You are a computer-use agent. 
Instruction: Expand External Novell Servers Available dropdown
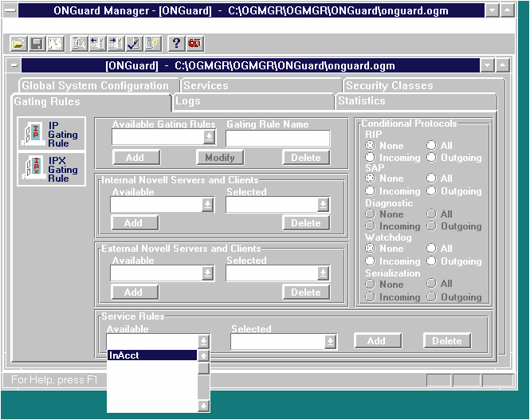207,273
